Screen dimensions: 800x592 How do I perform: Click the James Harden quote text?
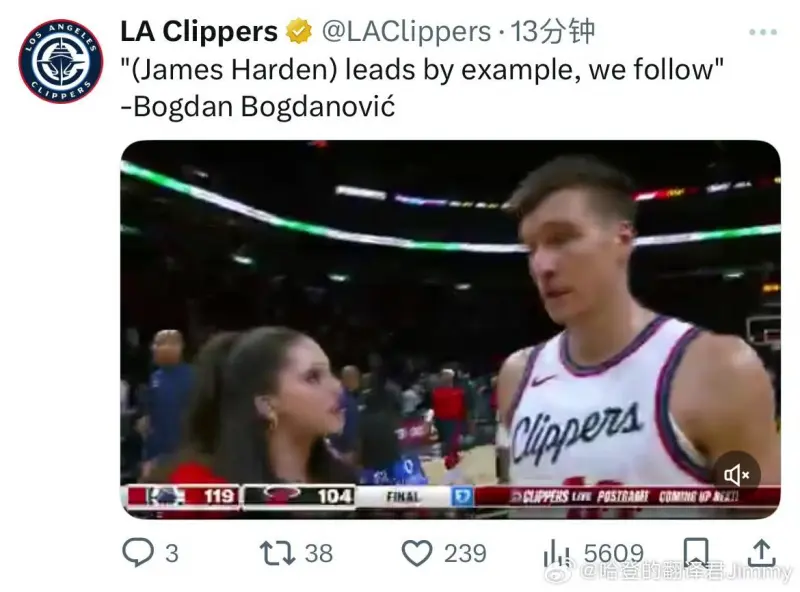[x=422, y=69]
